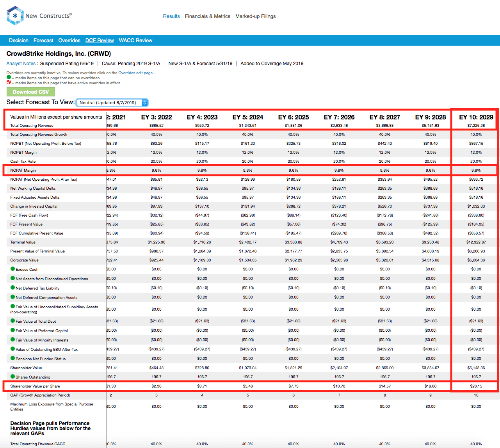The image size is (500, 448).
Task: Click green dot beside Value of Outstanding ESO After-Tax
Action: tap(13, 349)
